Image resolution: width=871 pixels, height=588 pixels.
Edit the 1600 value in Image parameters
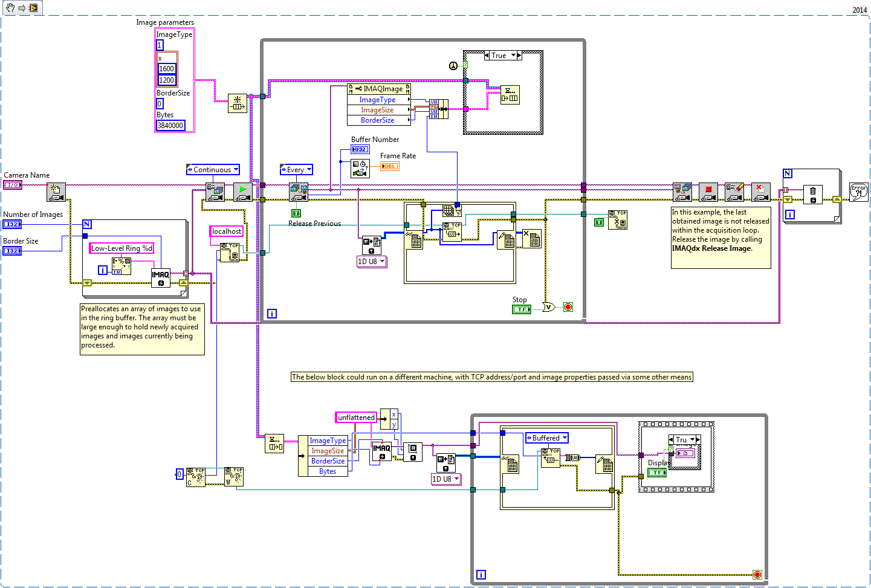coord(167,69)
